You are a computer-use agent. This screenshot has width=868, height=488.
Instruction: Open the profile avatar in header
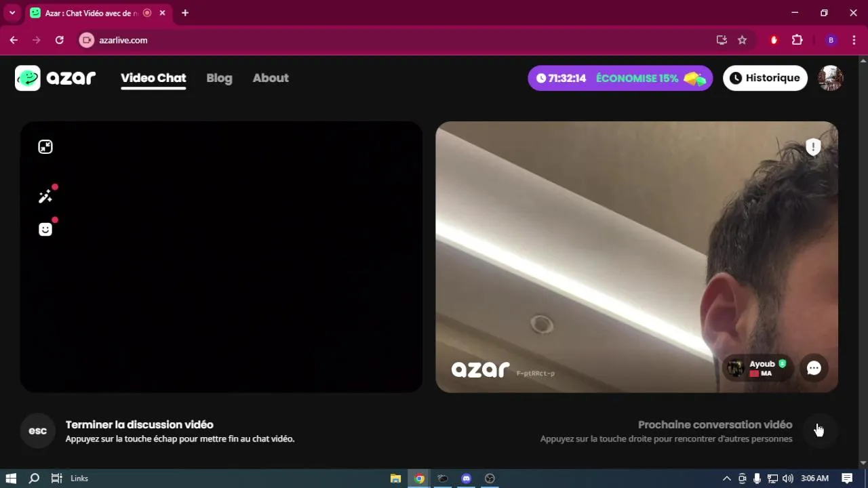coord(830,78)
